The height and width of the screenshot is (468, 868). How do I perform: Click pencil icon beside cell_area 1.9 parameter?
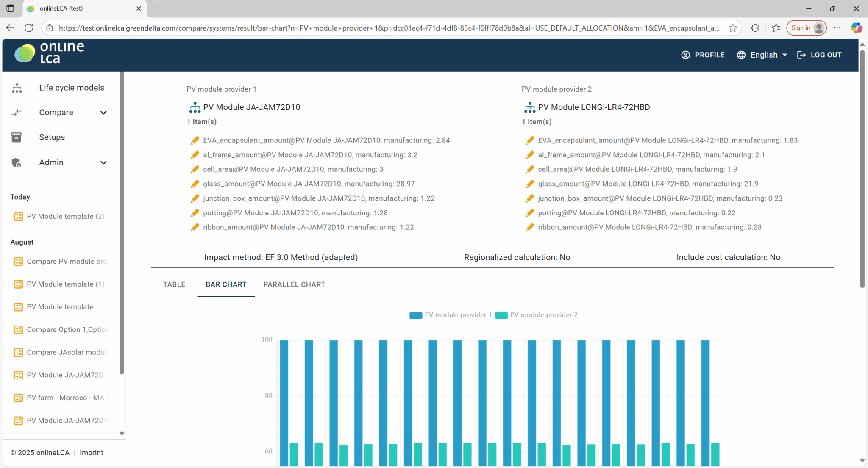[x=530, y=170]
